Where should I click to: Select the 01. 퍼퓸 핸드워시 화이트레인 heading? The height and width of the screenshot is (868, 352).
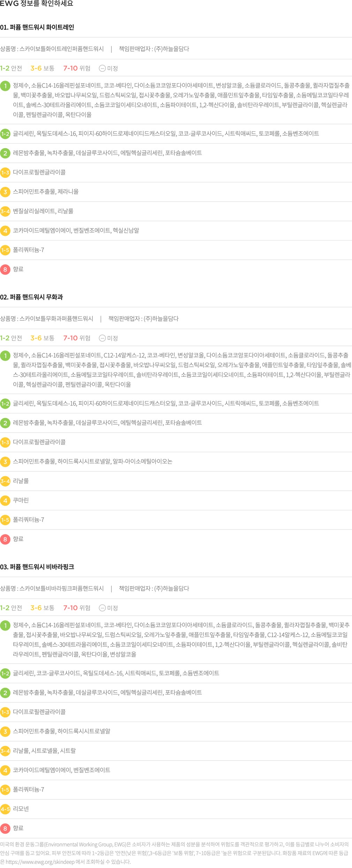[x=37, y=27]
